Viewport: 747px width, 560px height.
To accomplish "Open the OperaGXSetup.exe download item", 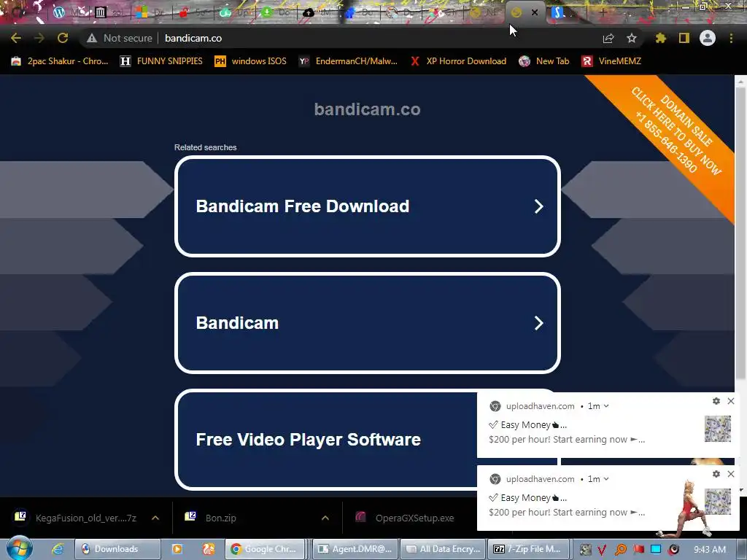I will click(x=406, y=518).
